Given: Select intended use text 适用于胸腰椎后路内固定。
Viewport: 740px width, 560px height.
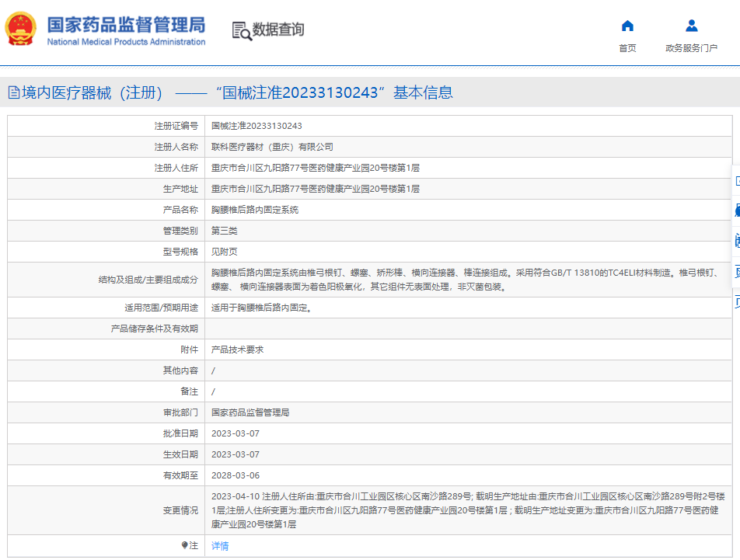Looking at the screenshot, I should click(x=261, y=308).
